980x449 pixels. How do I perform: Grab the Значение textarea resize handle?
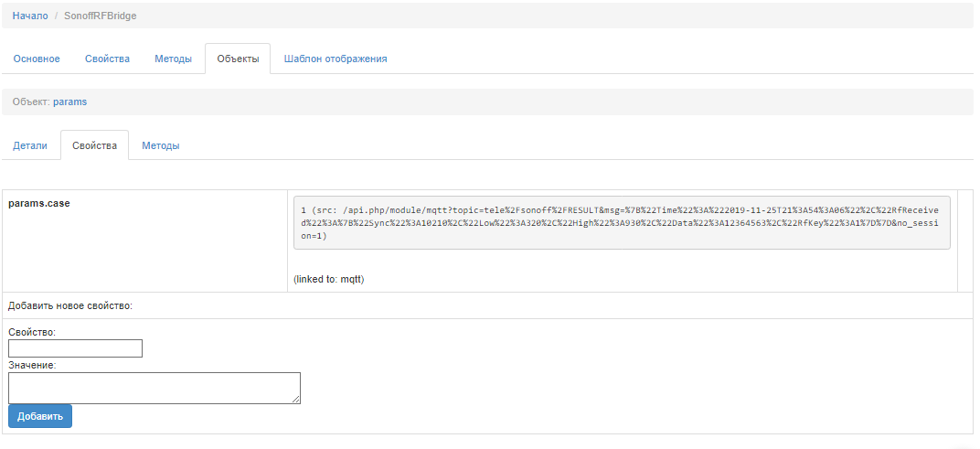click(x=296, y=399)
